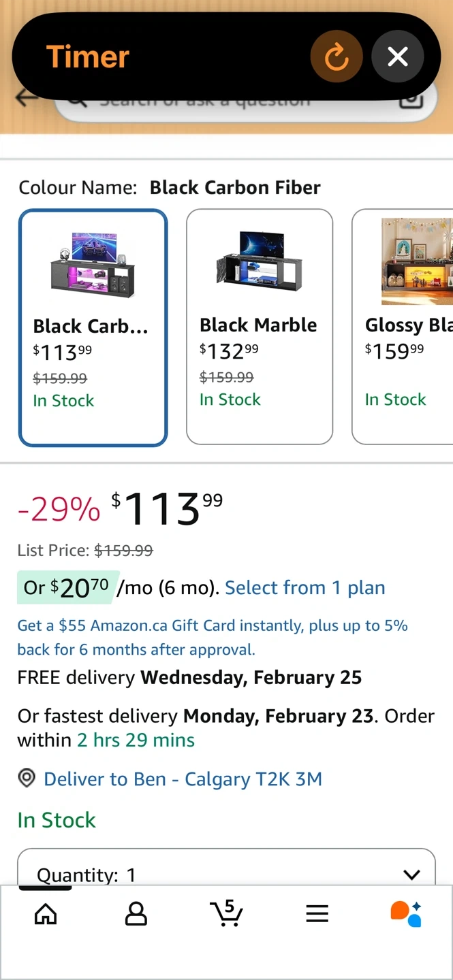Viewport: 453px width, 980px height.
Task: Tap the Or $20.70 monthly payment badge
Action: pos(67,588)
